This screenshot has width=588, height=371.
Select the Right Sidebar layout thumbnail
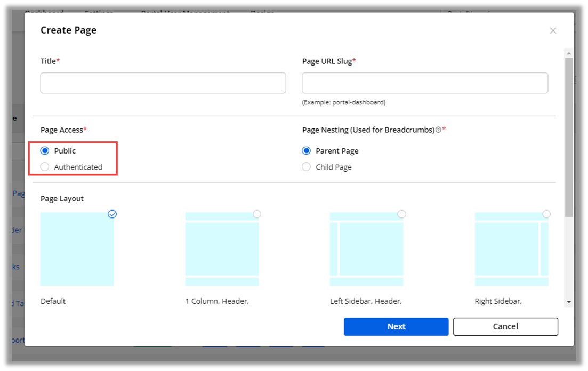point(511,249)
